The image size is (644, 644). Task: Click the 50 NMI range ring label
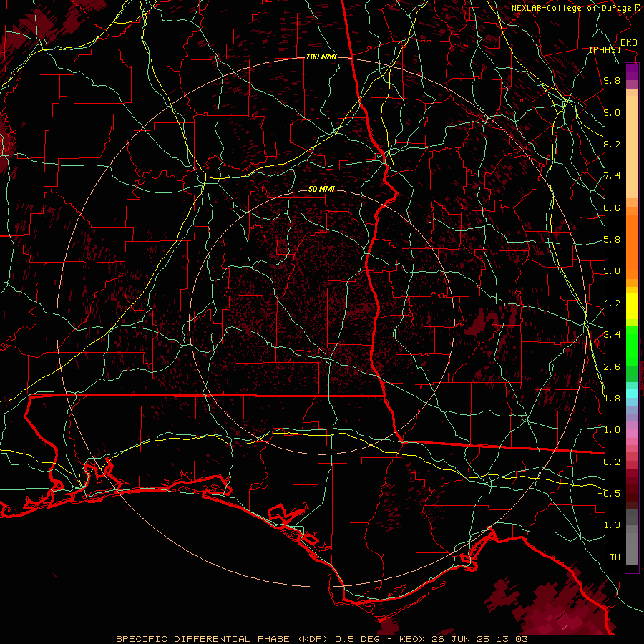tap(321, 190)
